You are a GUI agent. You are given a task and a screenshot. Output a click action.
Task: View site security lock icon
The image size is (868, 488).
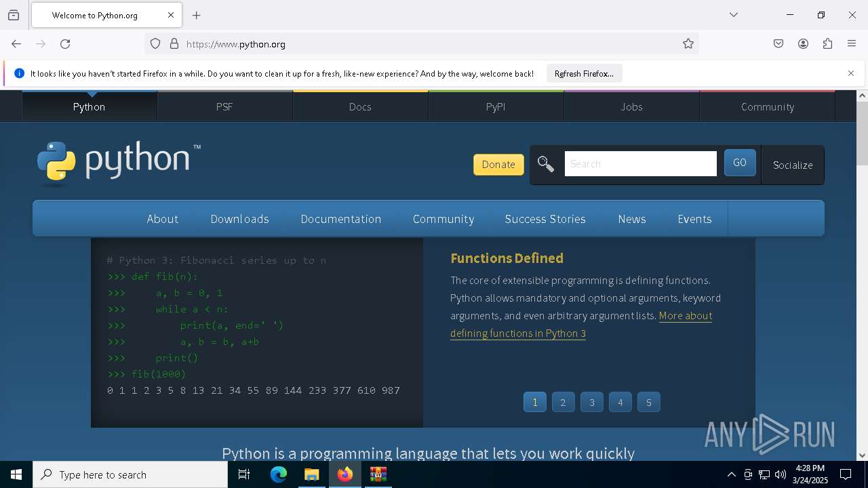pyautogui.click(x=174, y=44)
